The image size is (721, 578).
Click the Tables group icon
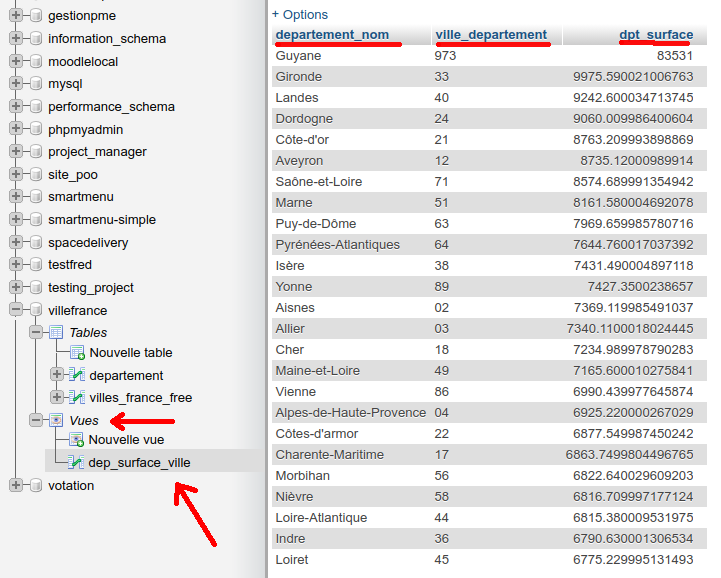56,332
